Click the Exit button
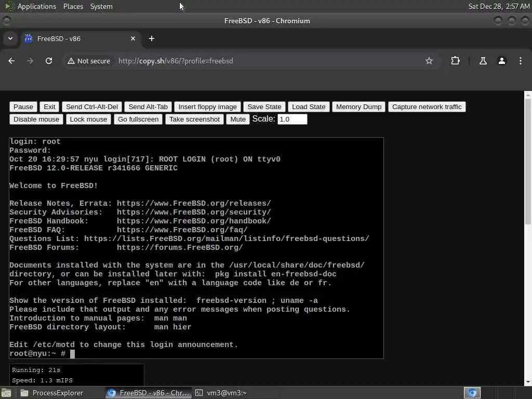 tap(49, 107)
